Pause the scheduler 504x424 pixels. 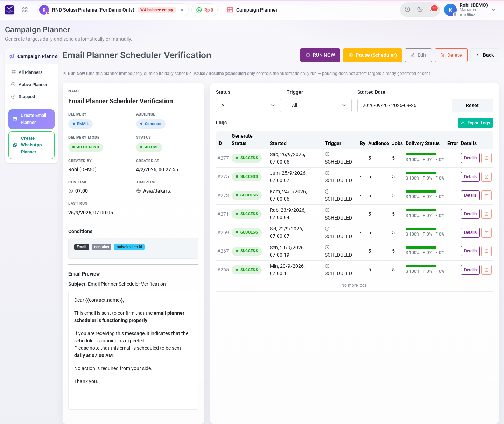tap(372, 55)
